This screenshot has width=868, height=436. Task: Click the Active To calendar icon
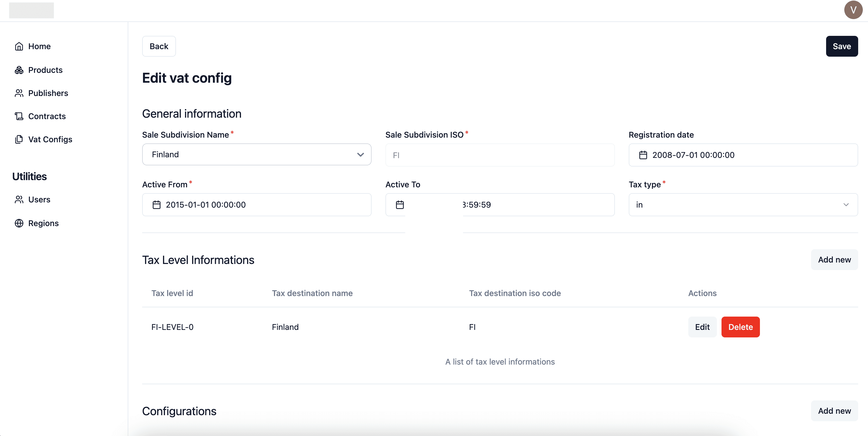click(400, 205)
